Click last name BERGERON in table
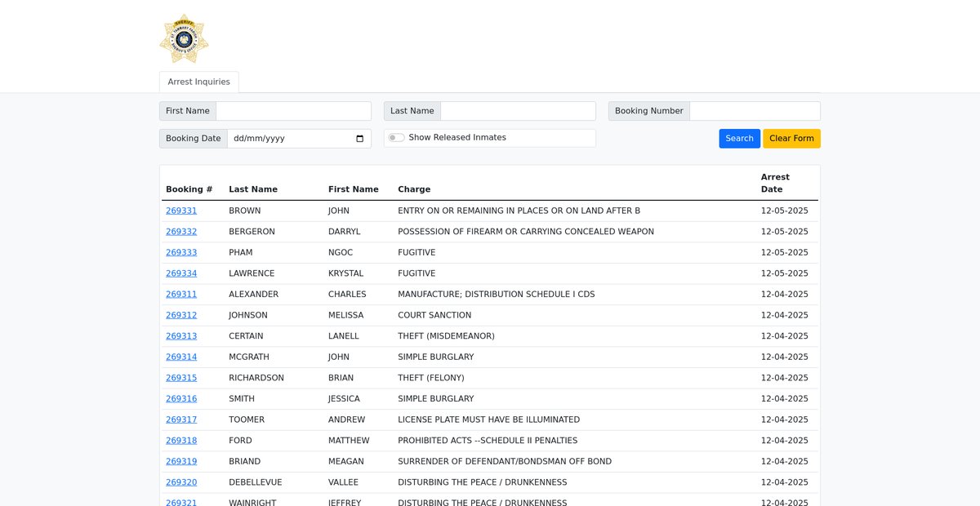Viewport: 980px width, 506px height. [252, 232]
